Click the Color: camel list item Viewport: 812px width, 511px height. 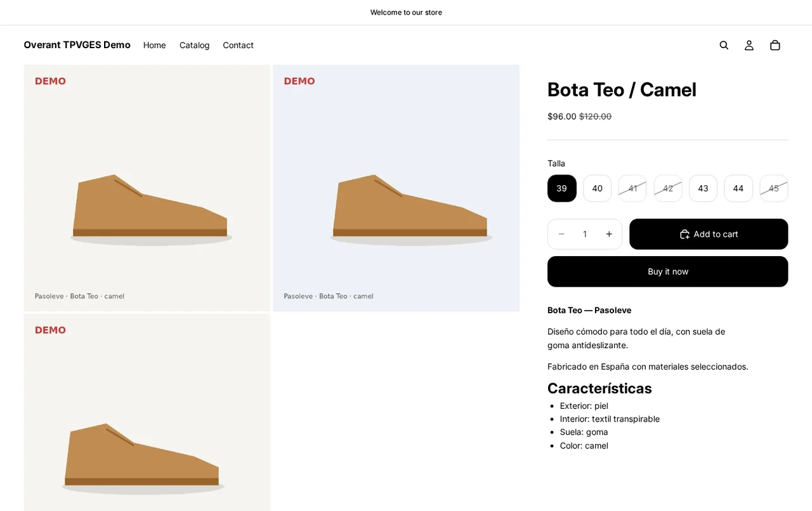[584, 446]
